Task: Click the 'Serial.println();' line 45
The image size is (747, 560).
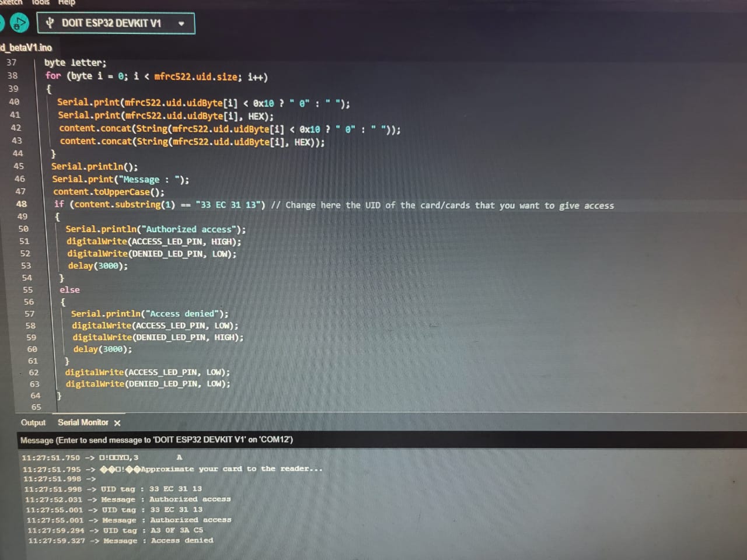Action: [x=95, y=166]
